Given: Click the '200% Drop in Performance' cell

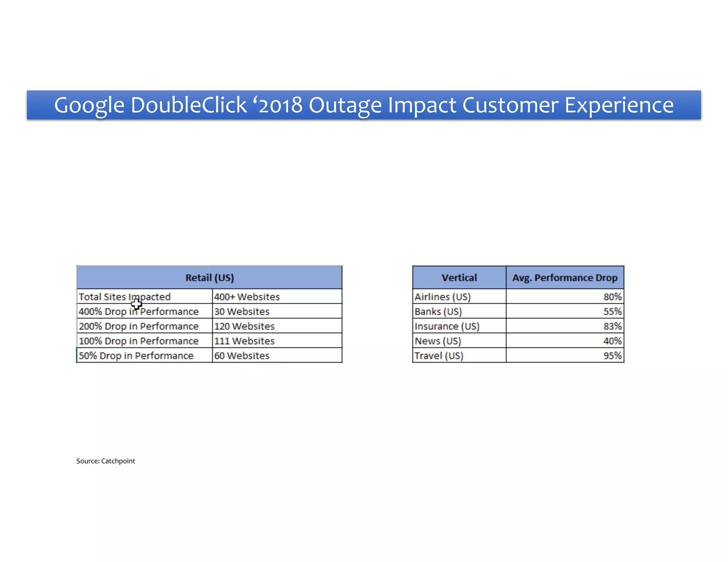Looking at the screenshot, I should (x=144, y=326).
